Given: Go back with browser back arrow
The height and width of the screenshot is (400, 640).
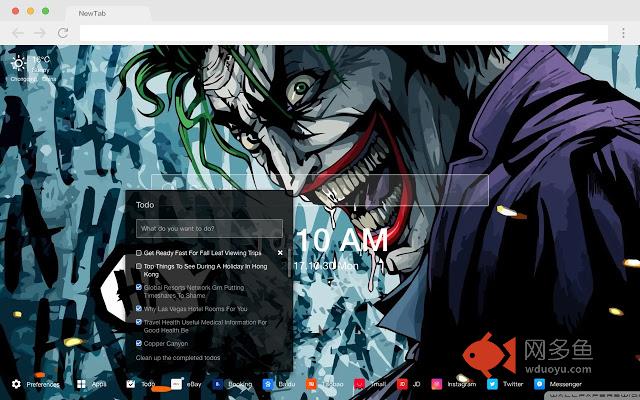Looking at the screenshot, I should 17,33.
